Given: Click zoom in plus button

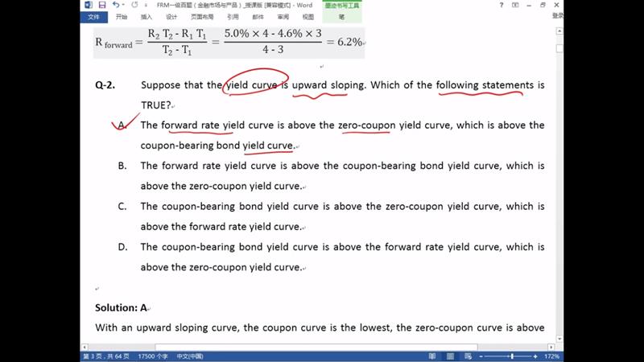Looking at the screenshot, I should click(535, 356).
